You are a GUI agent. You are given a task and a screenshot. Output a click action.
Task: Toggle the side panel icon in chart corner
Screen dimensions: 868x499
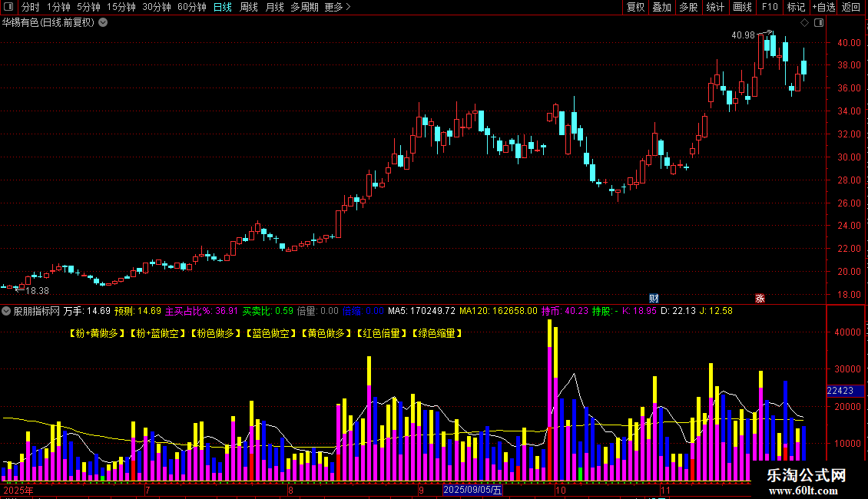[819, 23]
